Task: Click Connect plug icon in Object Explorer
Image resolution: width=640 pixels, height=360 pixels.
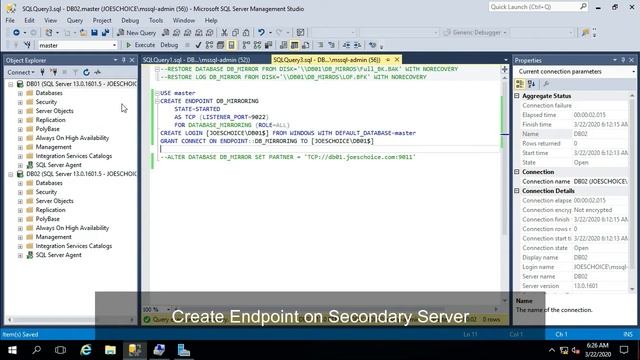Action: click(42, 72)
